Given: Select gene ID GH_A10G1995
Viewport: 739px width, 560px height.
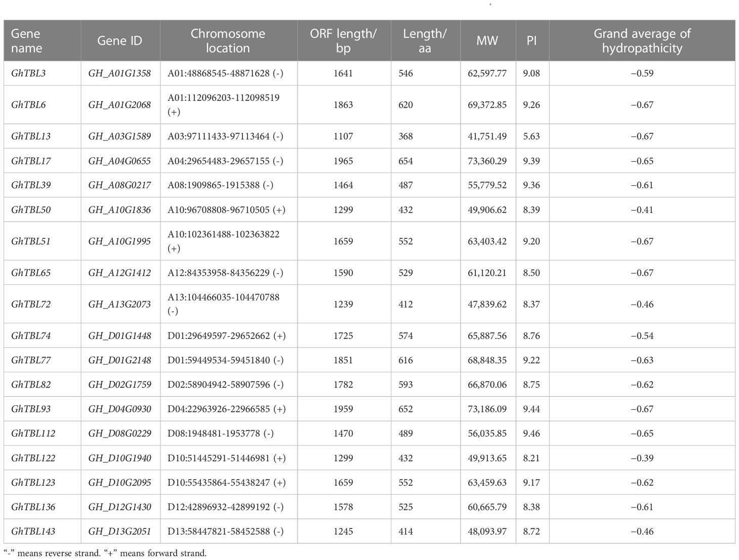Looking at the screenshot, I should pos(119,241).
